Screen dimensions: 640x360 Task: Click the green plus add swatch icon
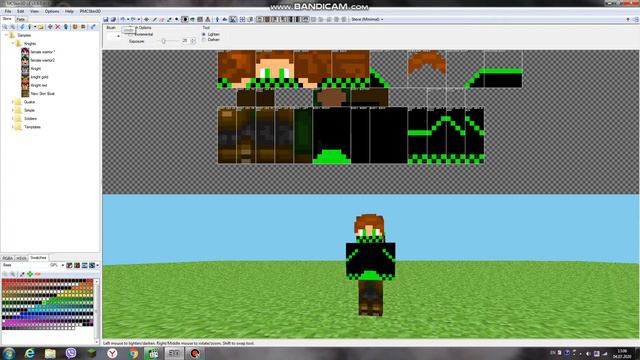pyautogui.click(x=30, y=274)
